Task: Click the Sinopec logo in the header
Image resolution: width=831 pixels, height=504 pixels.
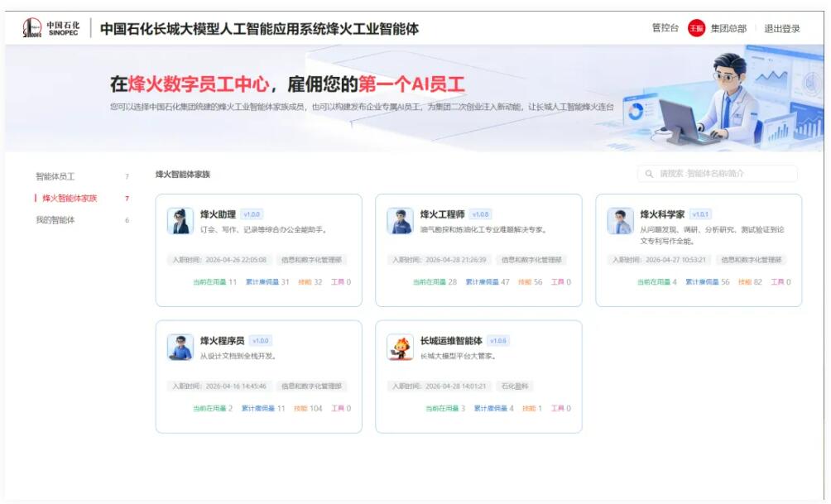Action: [51, 27]
